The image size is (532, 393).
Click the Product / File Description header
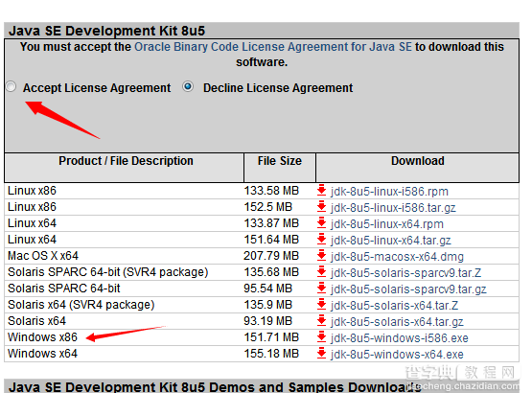[x=126, y=161]
